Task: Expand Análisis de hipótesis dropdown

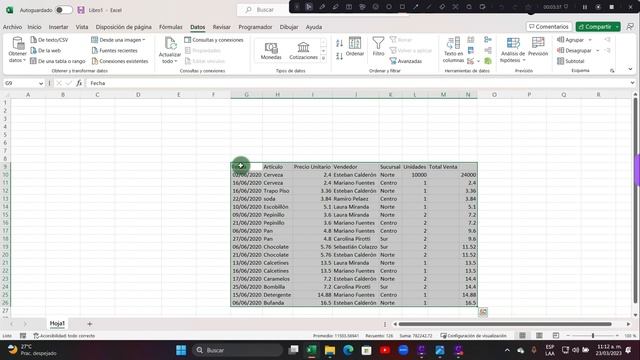Action: (524, 60)
